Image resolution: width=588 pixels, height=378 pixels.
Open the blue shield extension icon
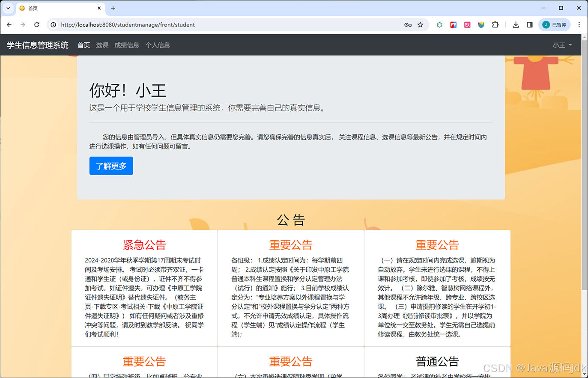click(x=481, y=25)
